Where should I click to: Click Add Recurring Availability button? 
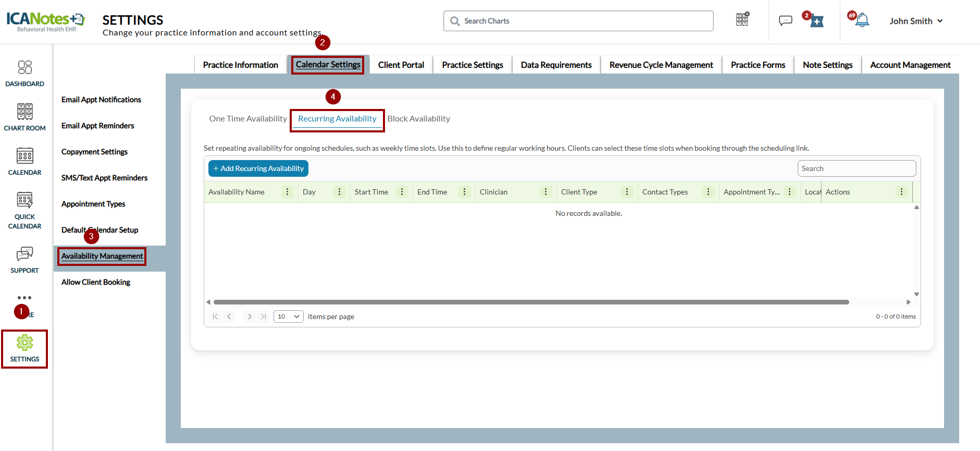click(258, 168)
